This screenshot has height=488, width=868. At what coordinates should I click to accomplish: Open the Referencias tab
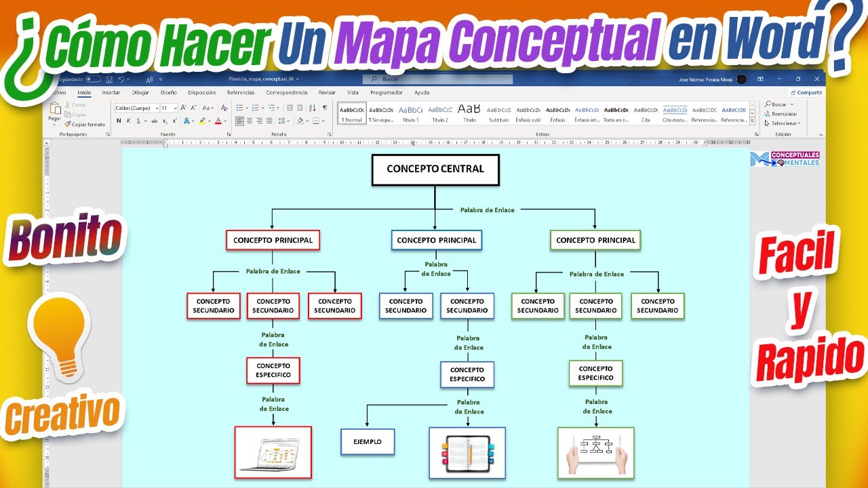(x=241, y=92)
